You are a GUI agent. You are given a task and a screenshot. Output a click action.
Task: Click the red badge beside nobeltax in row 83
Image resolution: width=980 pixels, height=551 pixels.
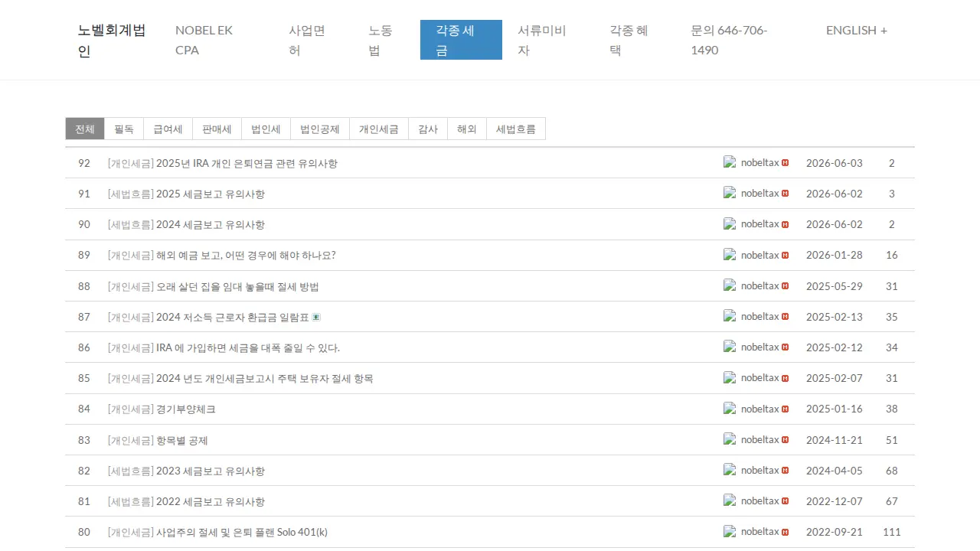coord(785,439)
